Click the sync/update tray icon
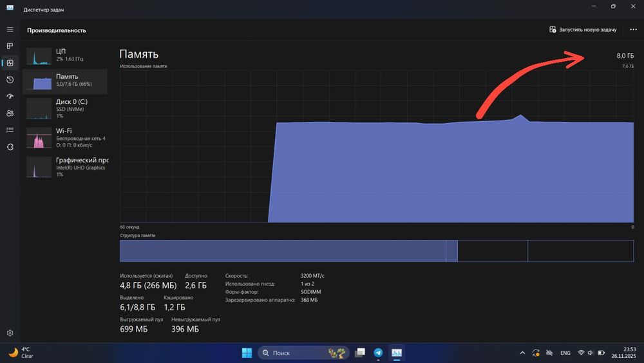The width and height of the screenshot is (644, 363). click(536, 353)
